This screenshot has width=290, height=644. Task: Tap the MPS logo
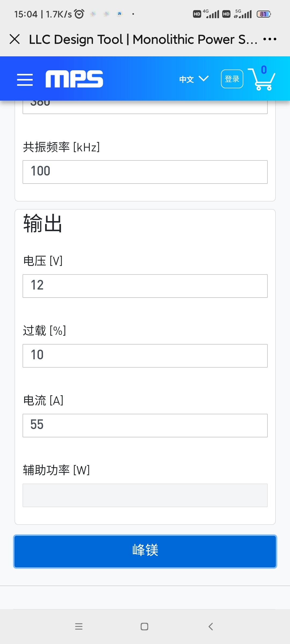point(74,79)
